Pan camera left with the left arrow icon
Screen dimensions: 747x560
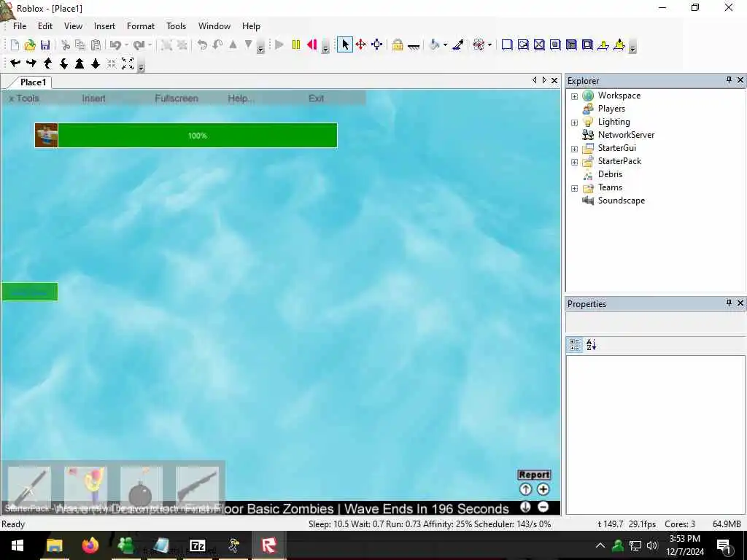[15, 63]
